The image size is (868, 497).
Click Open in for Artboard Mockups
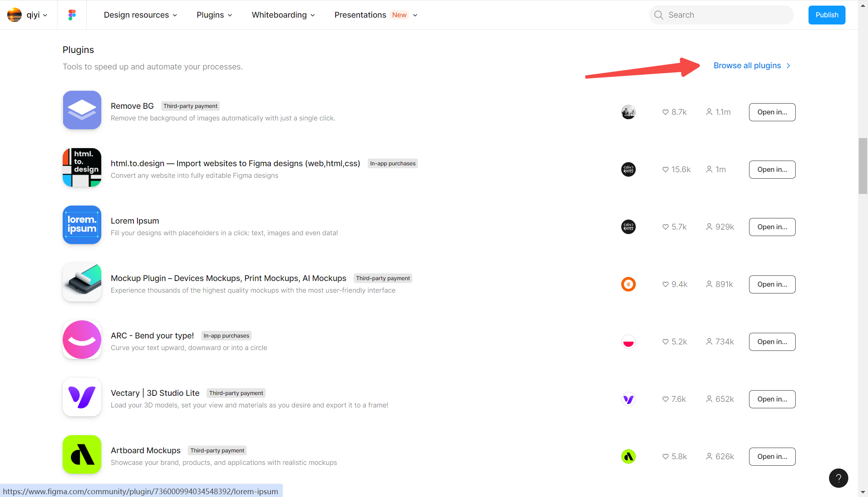(x=772, y=456)
